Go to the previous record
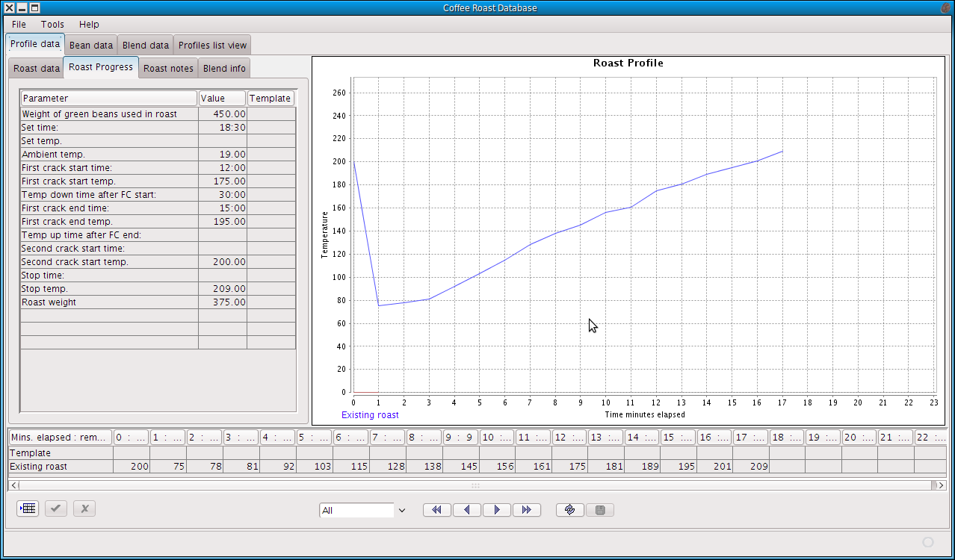This screenshot has width=955, height=560. click(x=467, y=510)
